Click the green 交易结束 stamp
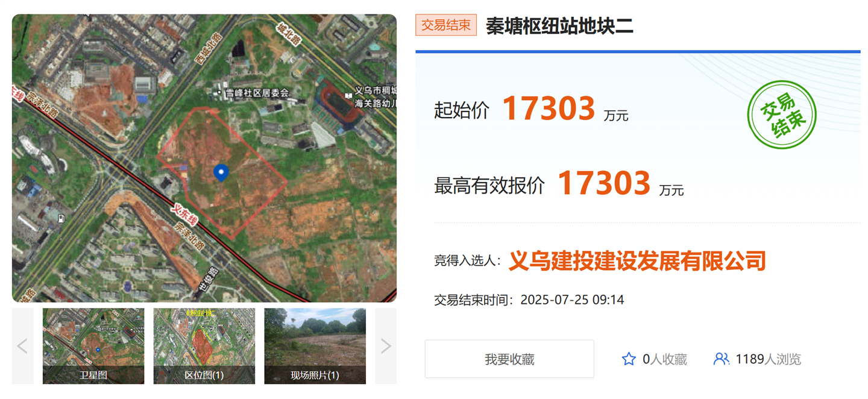868x399 pixels. [x=782, y=115]
